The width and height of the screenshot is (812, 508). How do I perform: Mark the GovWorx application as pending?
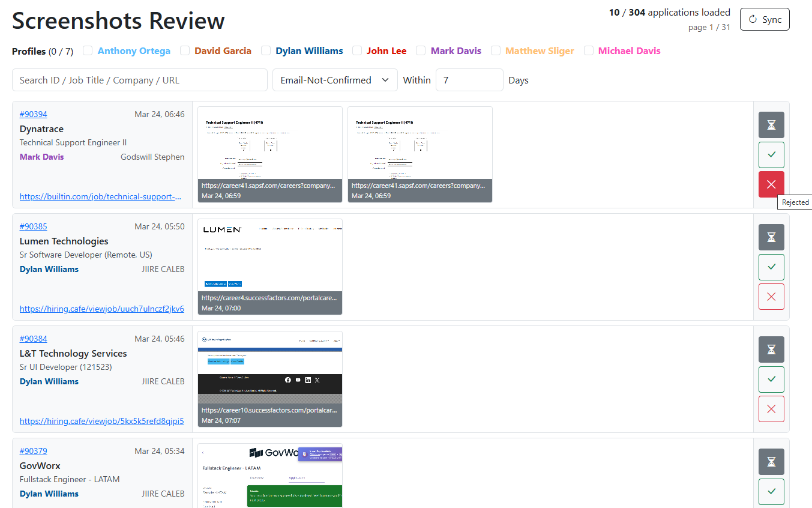[771, 462]
